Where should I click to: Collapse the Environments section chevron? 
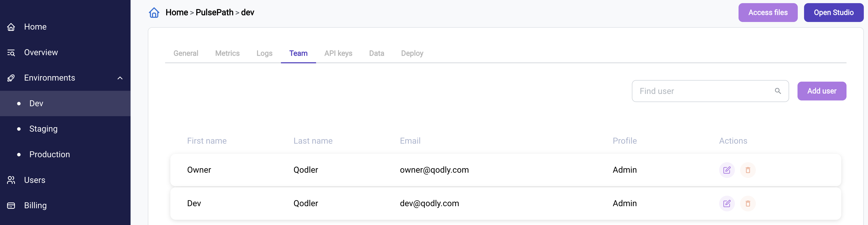[120, 78]
